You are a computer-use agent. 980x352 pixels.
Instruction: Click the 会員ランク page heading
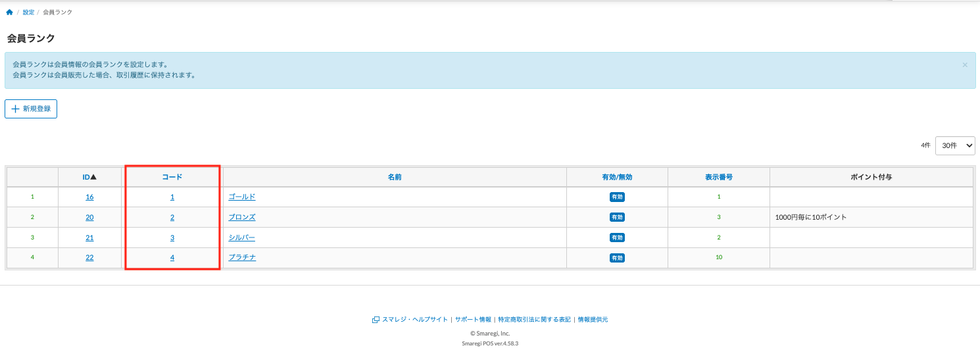(x=31, y=38)
